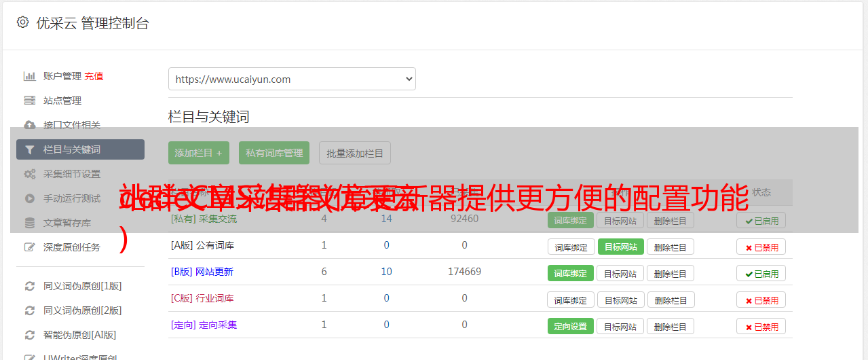The image size is (868, 360).
Task: Click 目标网站 for the 行业词库 row
Action: point(621,300)
